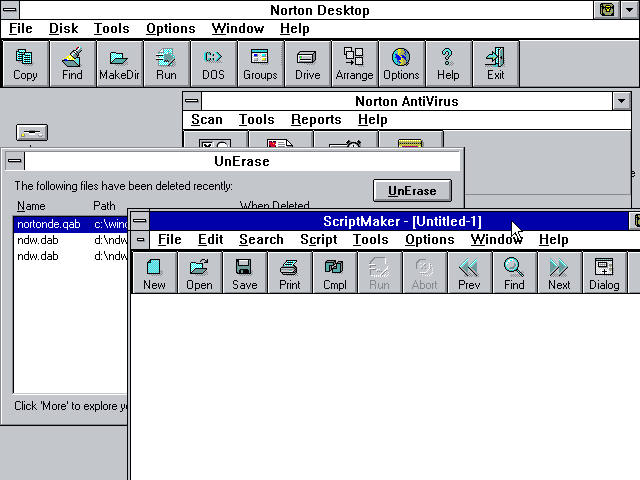Open the Dialog editor icon
The width and height of the screenshot is (640, 480).
click(604, 272)
